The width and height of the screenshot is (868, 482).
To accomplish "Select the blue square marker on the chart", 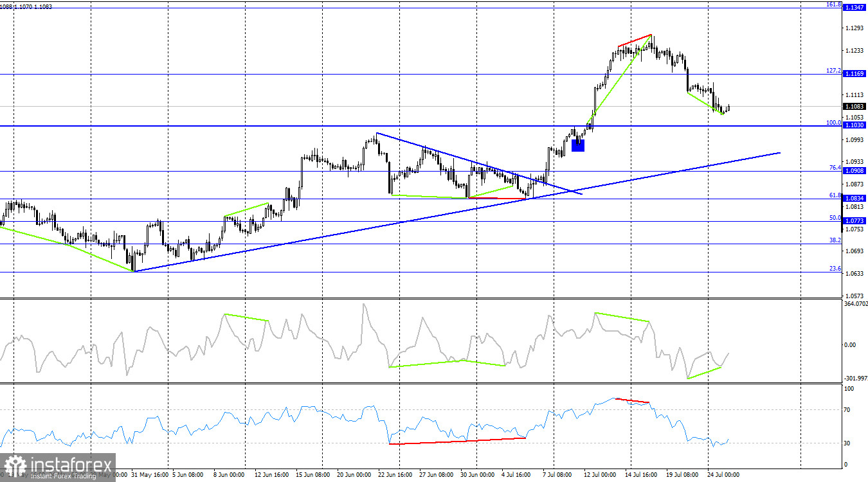I will click(x=578, y=145).
